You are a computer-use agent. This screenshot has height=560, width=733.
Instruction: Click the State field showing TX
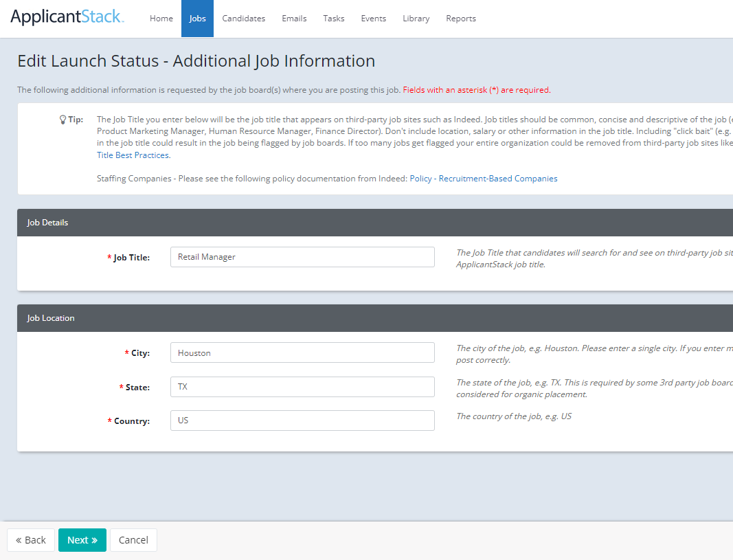click(x=302, y=387)
